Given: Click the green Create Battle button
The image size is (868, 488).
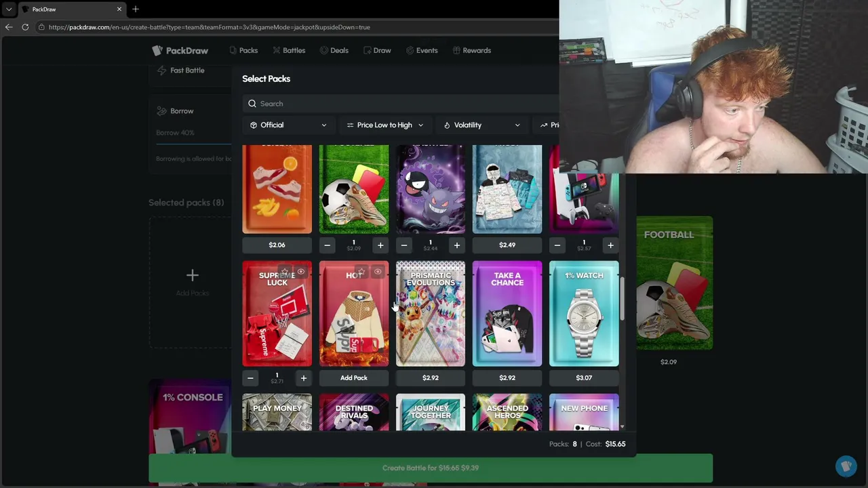Looking at the screenshot, I should (431, 468).
